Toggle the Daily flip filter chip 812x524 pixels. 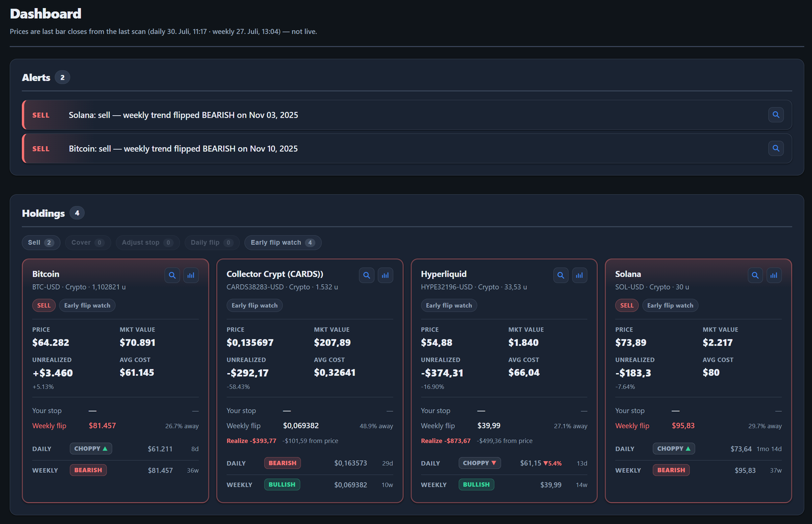pyautogui.click(x=212, y=243)
